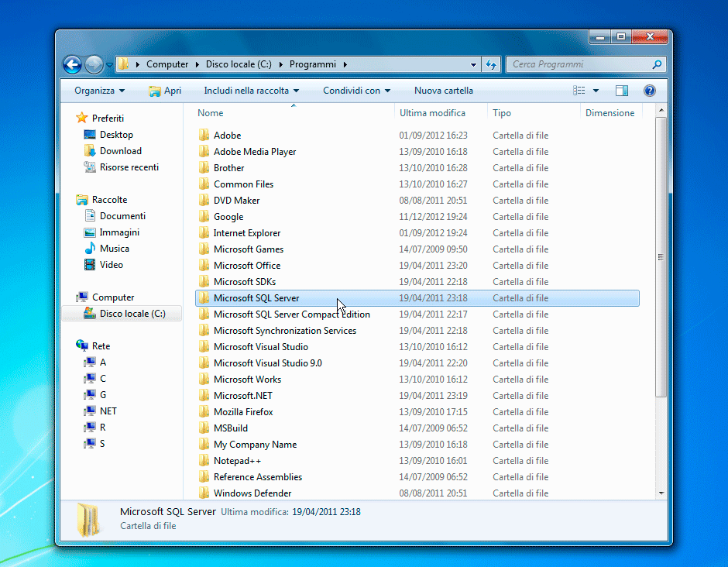Select the Microsoft Visual Studio 9.0 folder icon
Viewport: 728px width, 567px height.
pos(204,363)
